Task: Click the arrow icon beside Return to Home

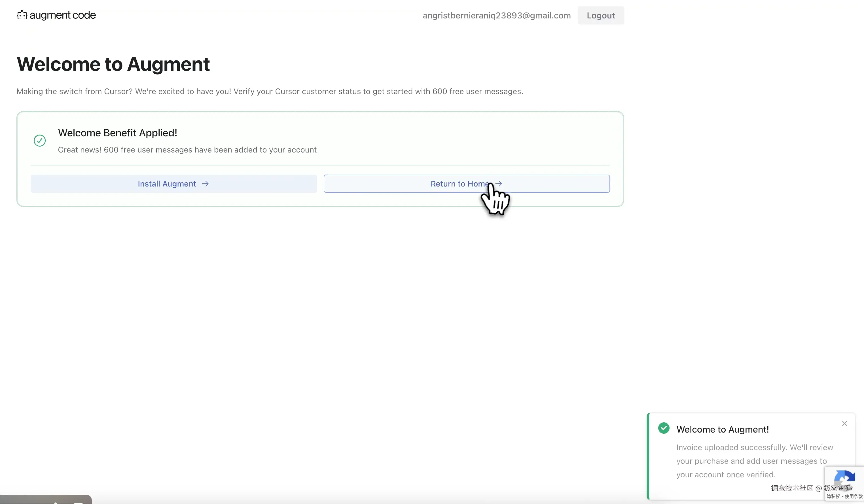Action: click(x=499, y=184)
